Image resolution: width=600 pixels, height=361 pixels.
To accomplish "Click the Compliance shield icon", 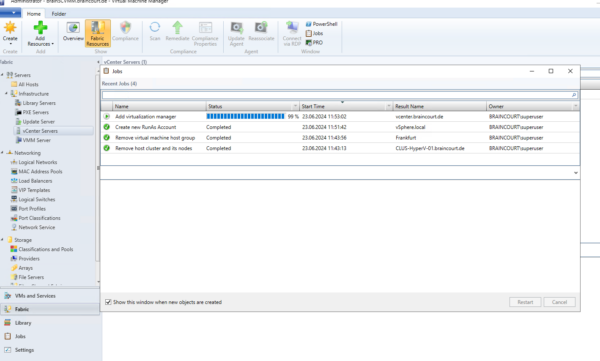I will pyautogui.click(x=125, y=28).
